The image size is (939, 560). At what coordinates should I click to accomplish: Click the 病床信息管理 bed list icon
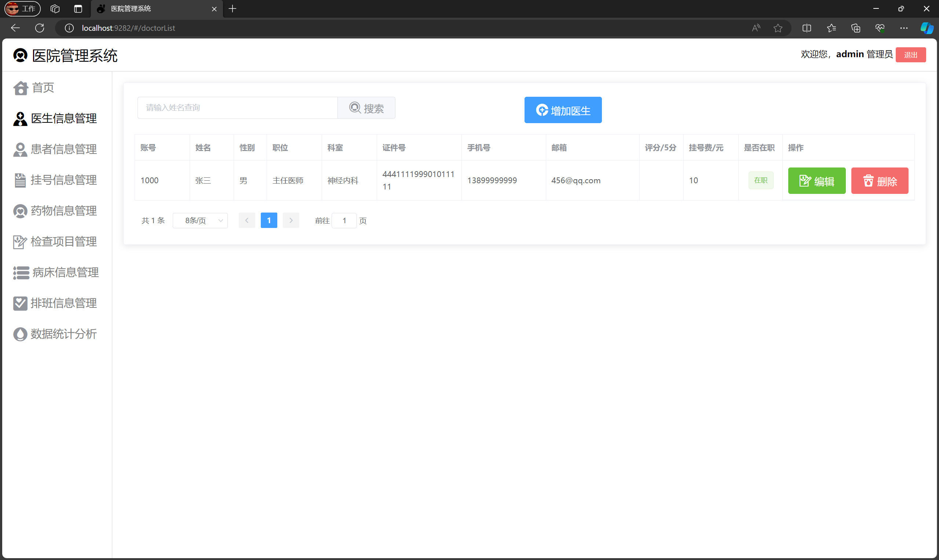tap(21, 272)
